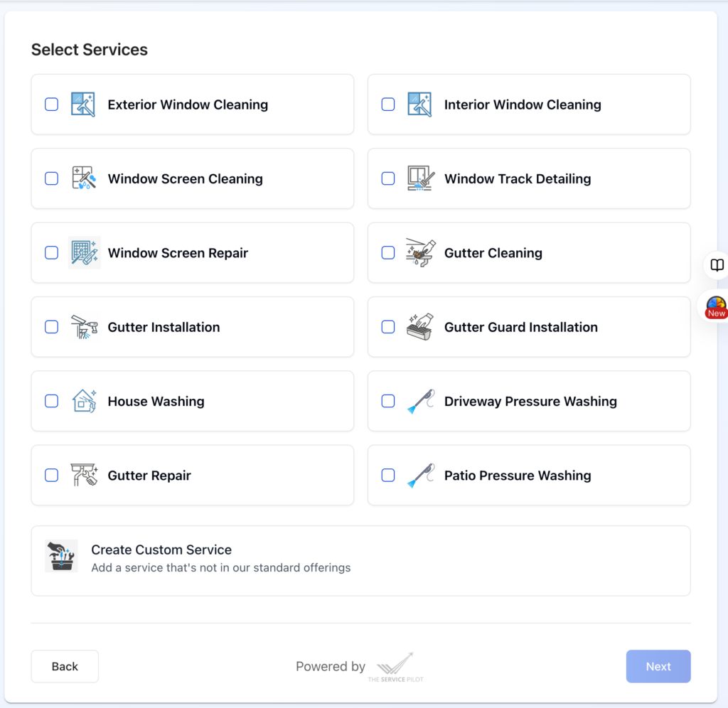This screenshot has height=708, width=728.
Task: Click the Window Screen Cleaning spray icon
Action: click(x=85, y=178)
